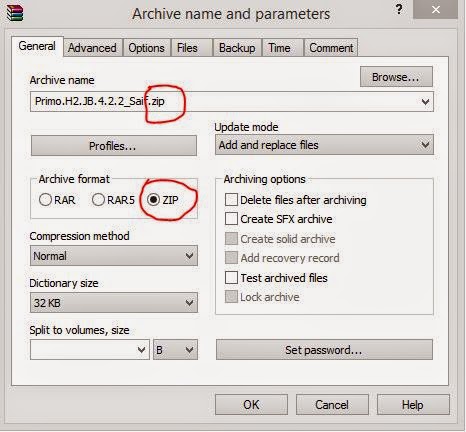Image resolution: width=466 pixels, height=432 pixels.
Task: Open the volume size unit dropdown showing B
Action: point(175,350)
